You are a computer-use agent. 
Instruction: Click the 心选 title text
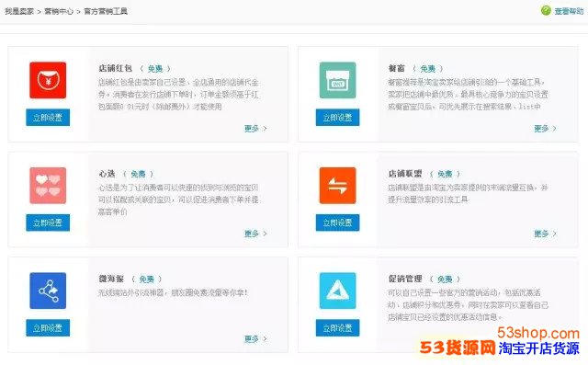(107, 174)
